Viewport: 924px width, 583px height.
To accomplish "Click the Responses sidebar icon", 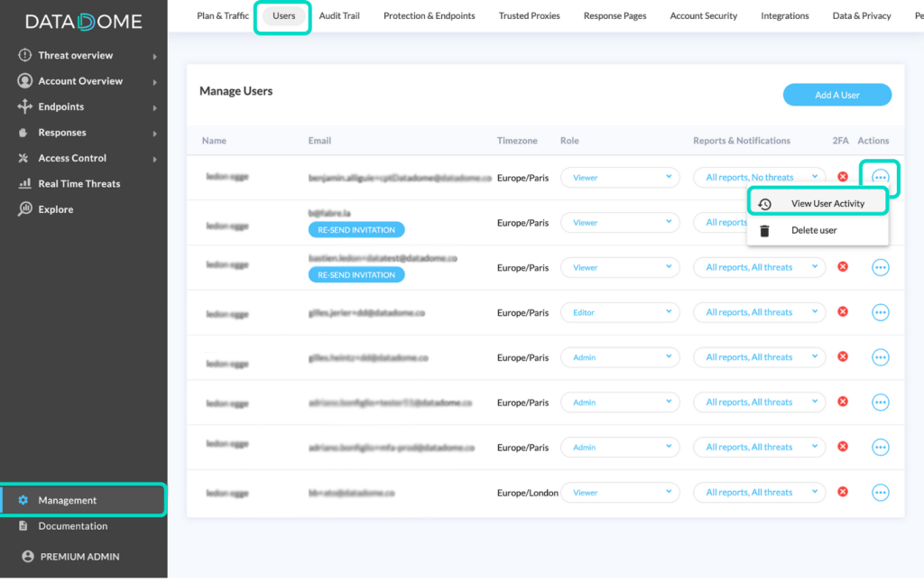I will tap(23, 132).
